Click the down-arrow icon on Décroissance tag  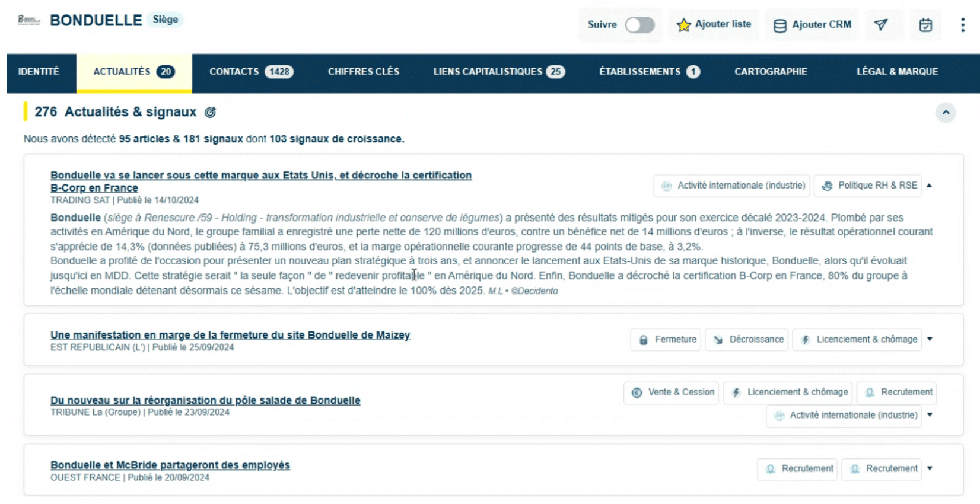(x=718, y=340)
